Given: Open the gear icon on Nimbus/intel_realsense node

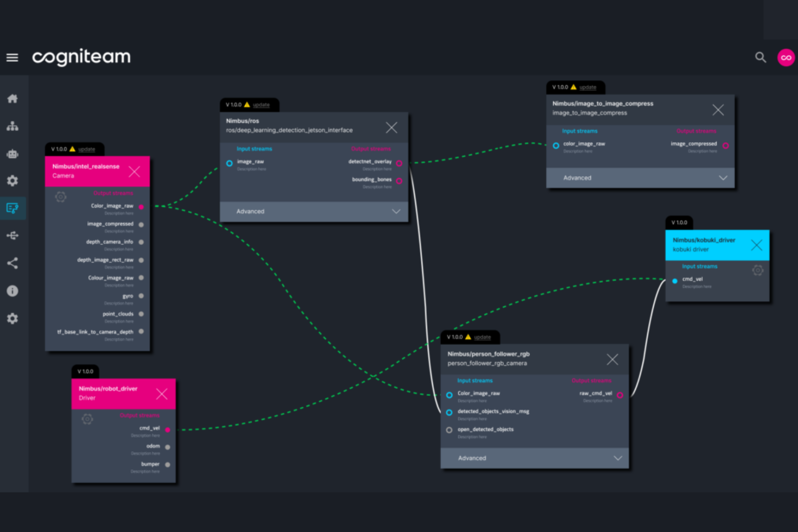Looking at the screenshot, I should coord(61,196).
